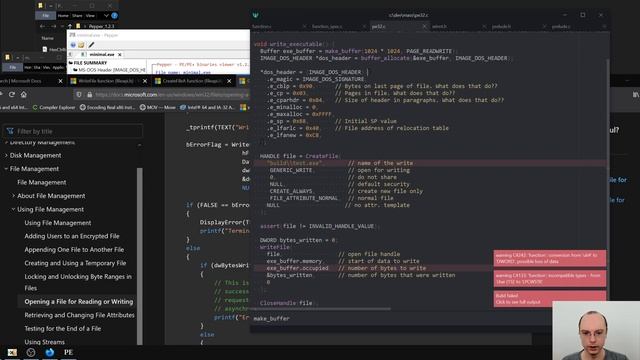Click the browser tracking shield icon
Viewport: 640px width, 360px height.
(x=79, y=95)
